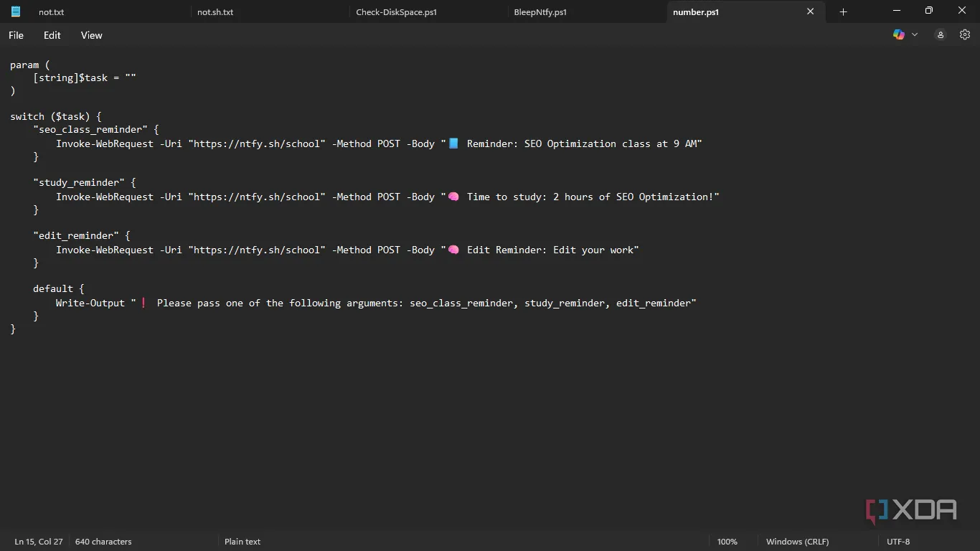Click "Edit your work" text

coord(593,250)
